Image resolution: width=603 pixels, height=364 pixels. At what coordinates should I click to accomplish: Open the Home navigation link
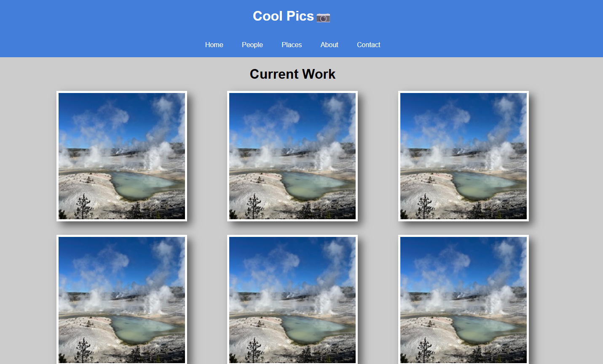[x=214, y=45]
